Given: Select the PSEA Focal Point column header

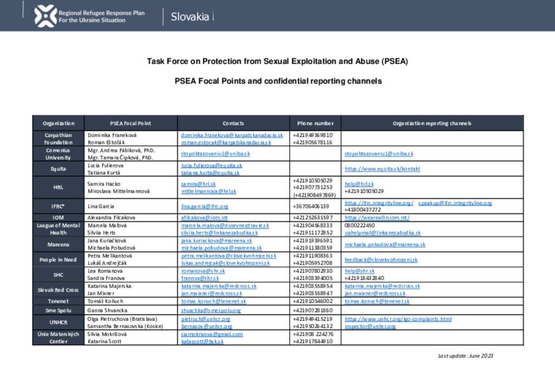Looking at the screenshot, I should (131, 123).
